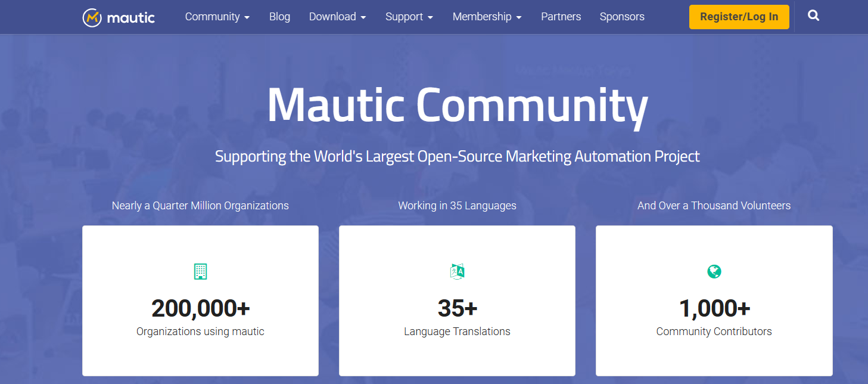The image size is (868, 384).
Task: Click the building icon above 200,000+
Action: point(200,271)
